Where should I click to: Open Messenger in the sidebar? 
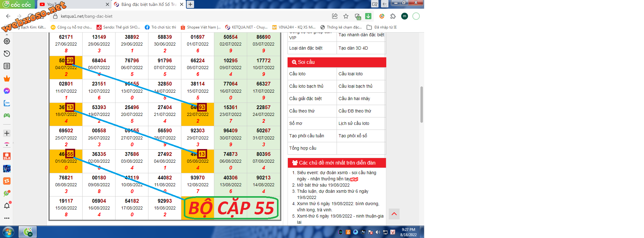7,91
